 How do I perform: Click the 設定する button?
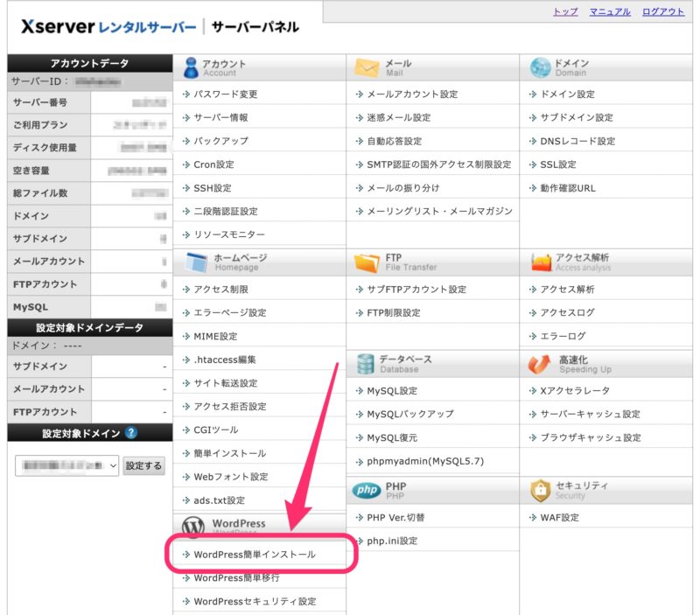[x=143, y=465]
